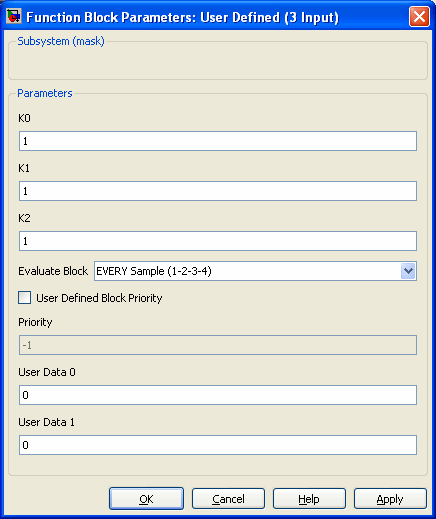Open Help for this block
Image resolution: width=436 pixels, height=519 pixels.
coord(309,499)
